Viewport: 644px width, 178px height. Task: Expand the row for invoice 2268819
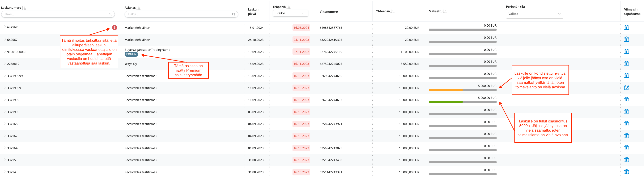pos(5,64)
